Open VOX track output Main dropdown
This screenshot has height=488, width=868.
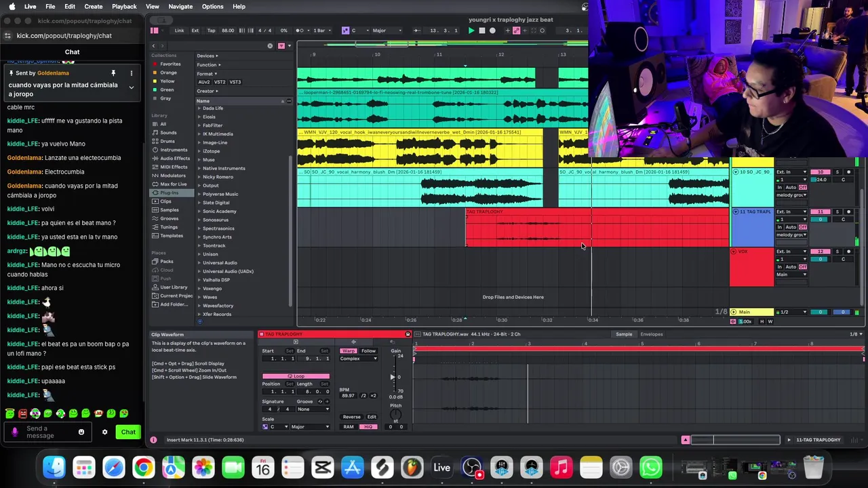tap(792, 274)
